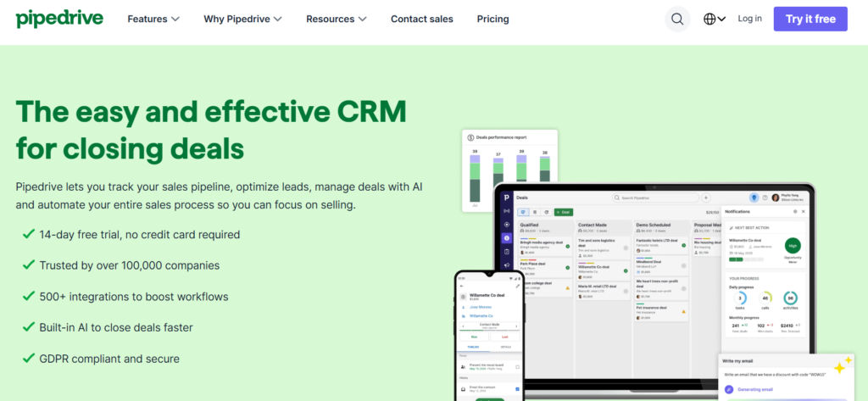Click the Search Pipedrive field in mockup

pos(655,198)
